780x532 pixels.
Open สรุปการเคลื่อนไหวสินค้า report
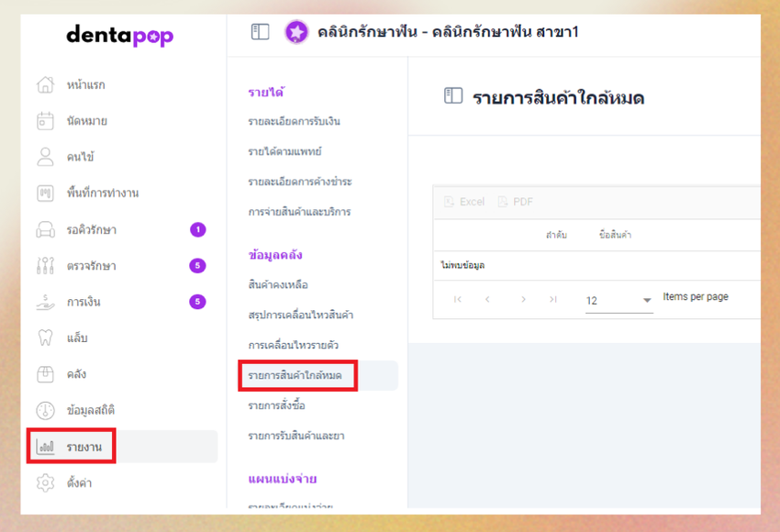pos(300,315)
